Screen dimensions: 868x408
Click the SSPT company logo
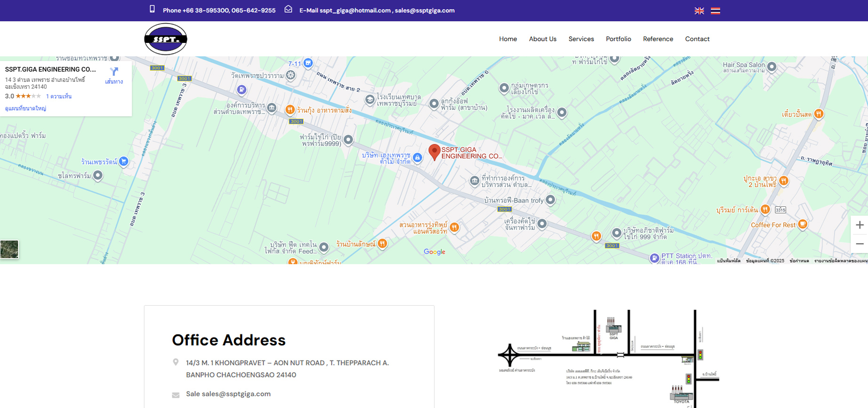(166, 39)
